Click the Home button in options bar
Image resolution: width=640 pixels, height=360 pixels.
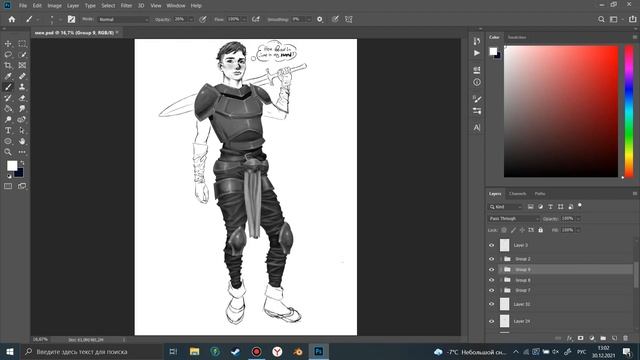point(12,19)
